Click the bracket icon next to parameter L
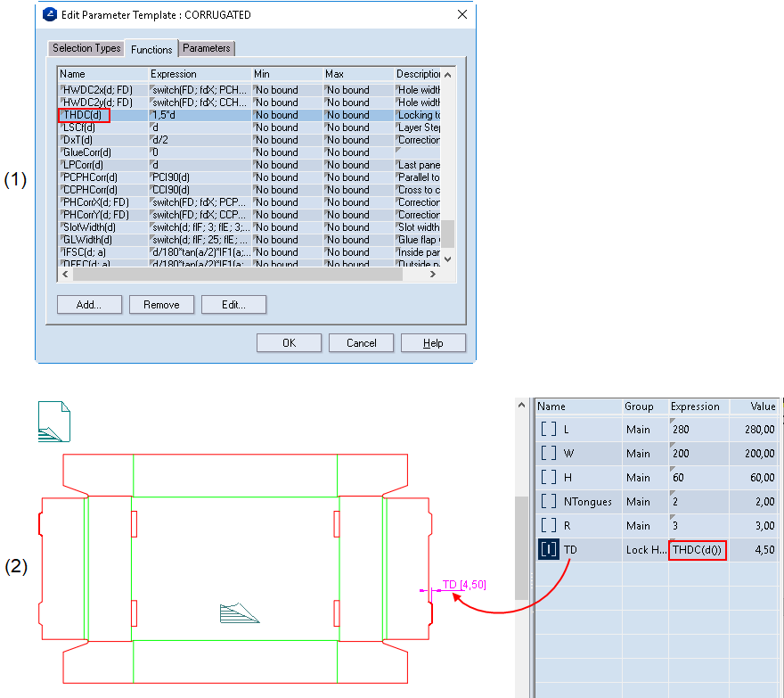 point(549,429)
